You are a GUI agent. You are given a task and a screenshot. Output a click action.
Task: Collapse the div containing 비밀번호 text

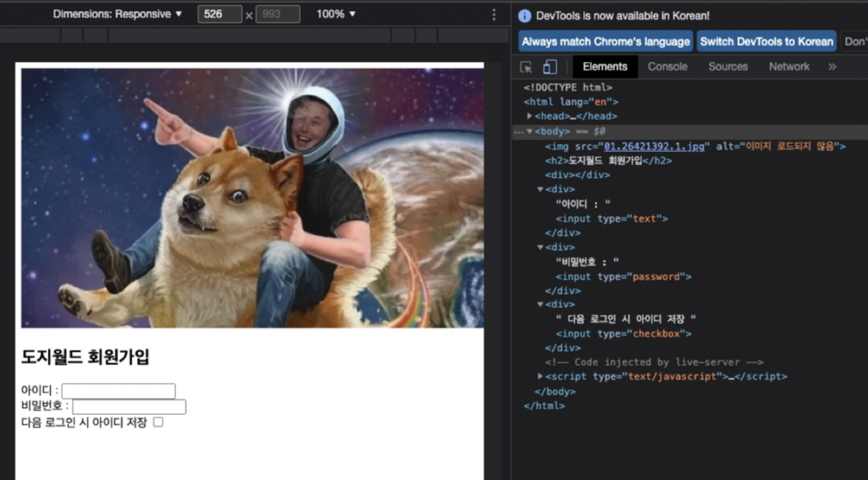(x=540, y=247)
